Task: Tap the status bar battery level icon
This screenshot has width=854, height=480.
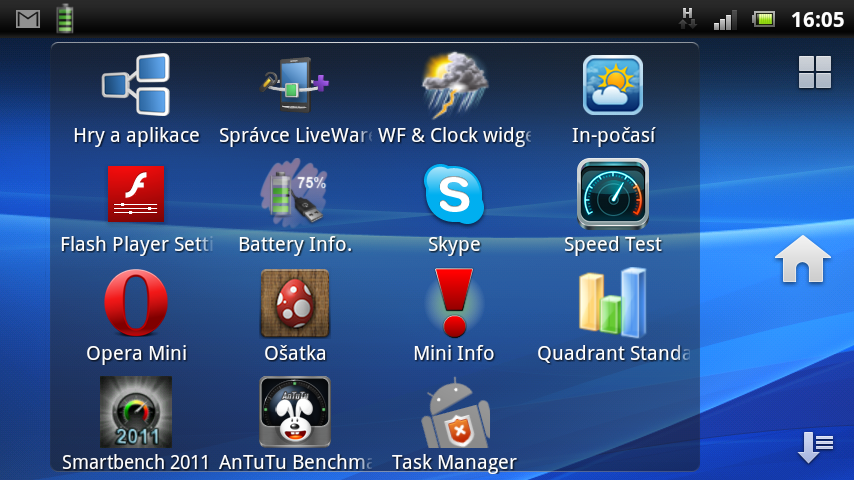Action: [764, 20]
